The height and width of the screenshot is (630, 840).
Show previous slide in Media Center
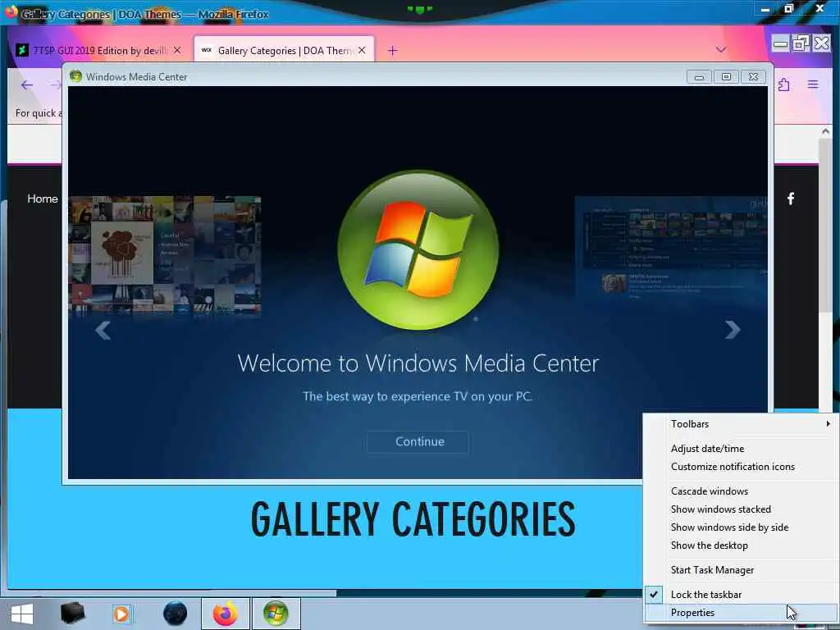pos(103,331)
